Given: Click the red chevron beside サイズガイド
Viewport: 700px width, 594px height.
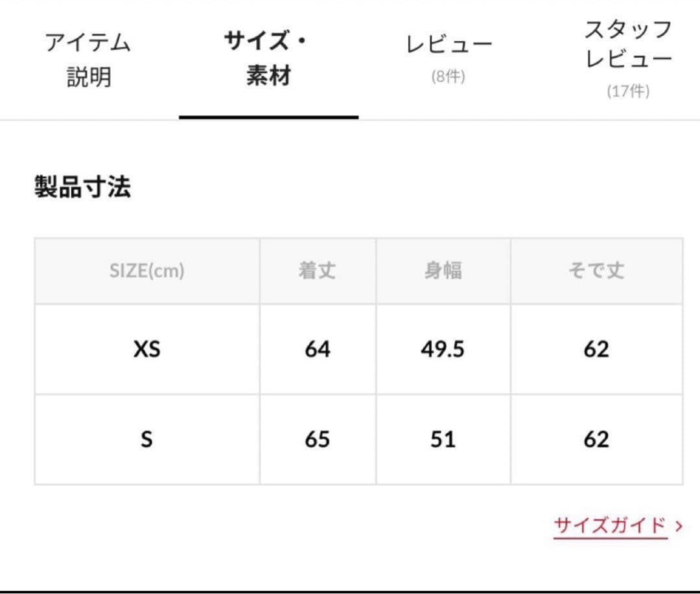Looking at the screenshot, I should click(x=679, y=526).
